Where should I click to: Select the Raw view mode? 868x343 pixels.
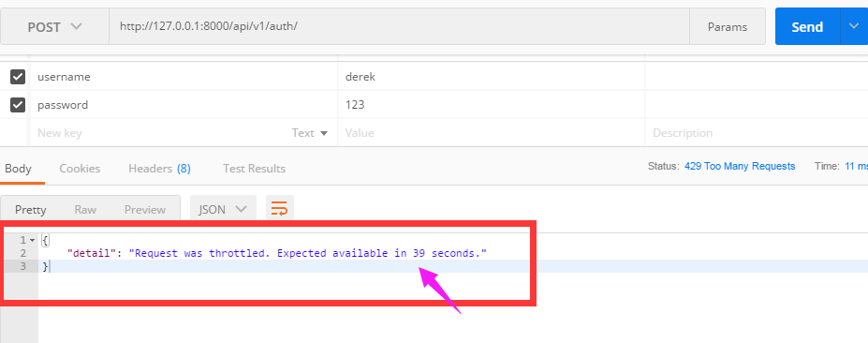[x=85, y=210]
